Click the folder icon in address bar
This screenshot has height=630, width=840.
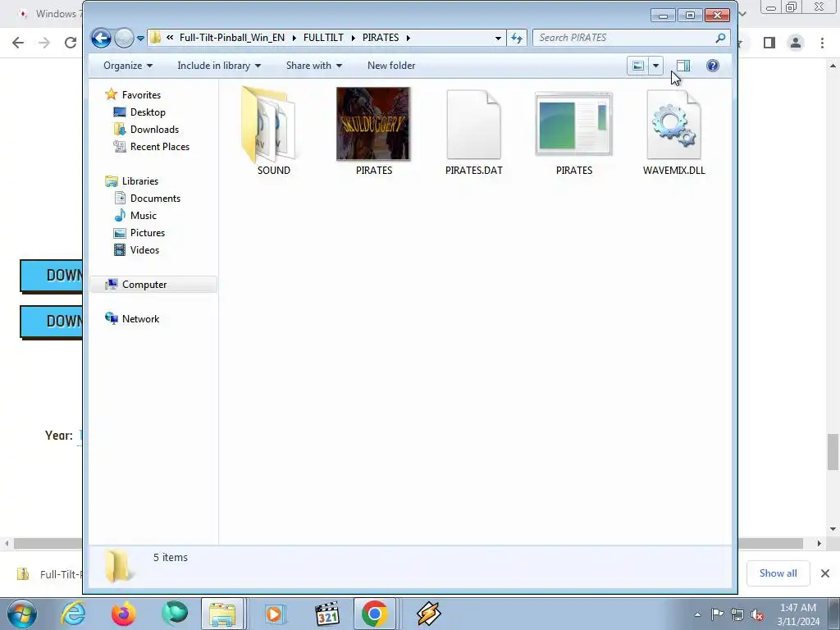pos(155,38)
